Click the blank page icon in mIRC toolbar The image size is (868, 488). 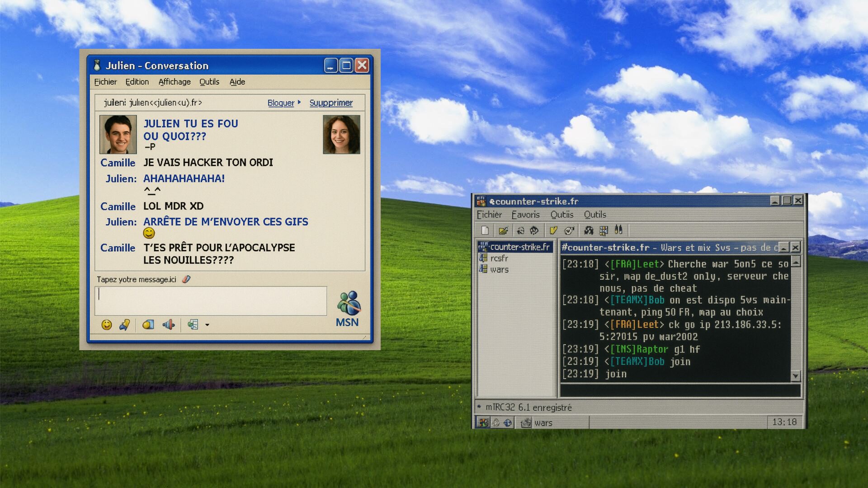(x=485, y=230)
